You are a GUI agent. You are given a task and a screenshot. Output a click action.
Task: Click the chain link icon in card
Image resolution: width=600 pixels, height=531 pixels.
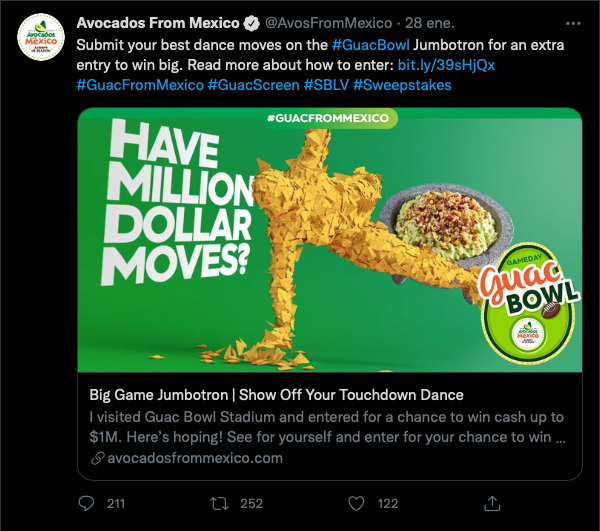(x=96, y=458)
